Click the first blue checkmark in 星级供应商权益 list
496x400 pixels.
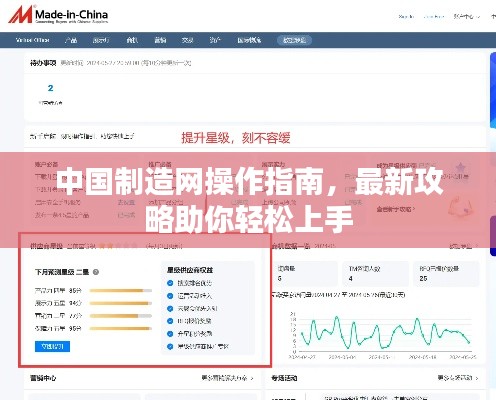170,283
